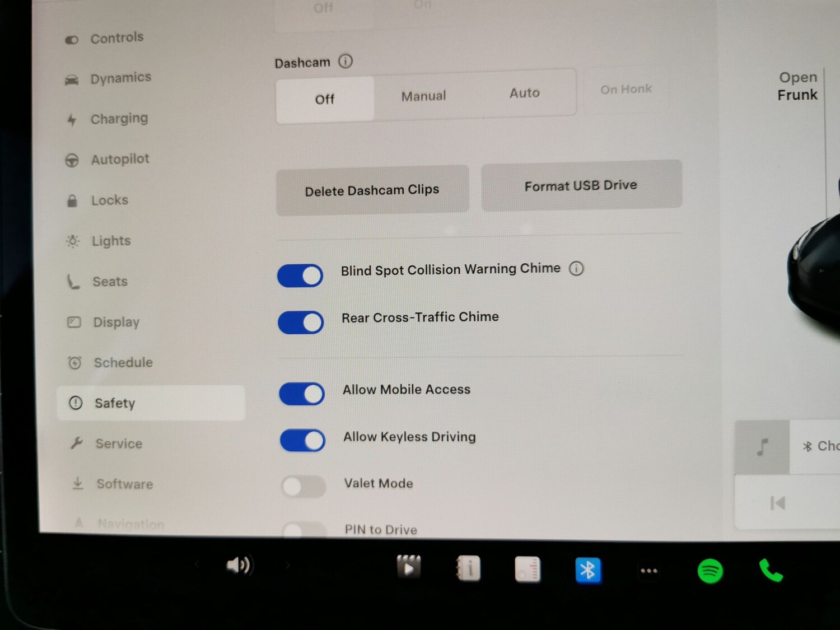Viewport: 840px width, 630px height.
Task: Click the Charging lightning bolt icon
Action: click(x=71, y=119)
